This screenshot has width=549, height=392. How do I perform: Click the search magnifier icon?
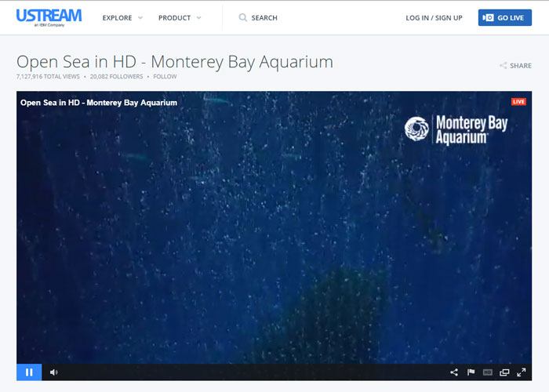coord(242,17)
